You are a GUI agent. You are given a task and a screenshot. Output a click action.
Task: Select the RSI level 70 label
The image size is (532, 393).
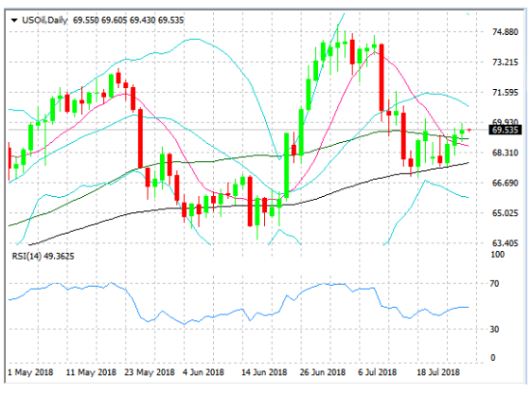494,283
